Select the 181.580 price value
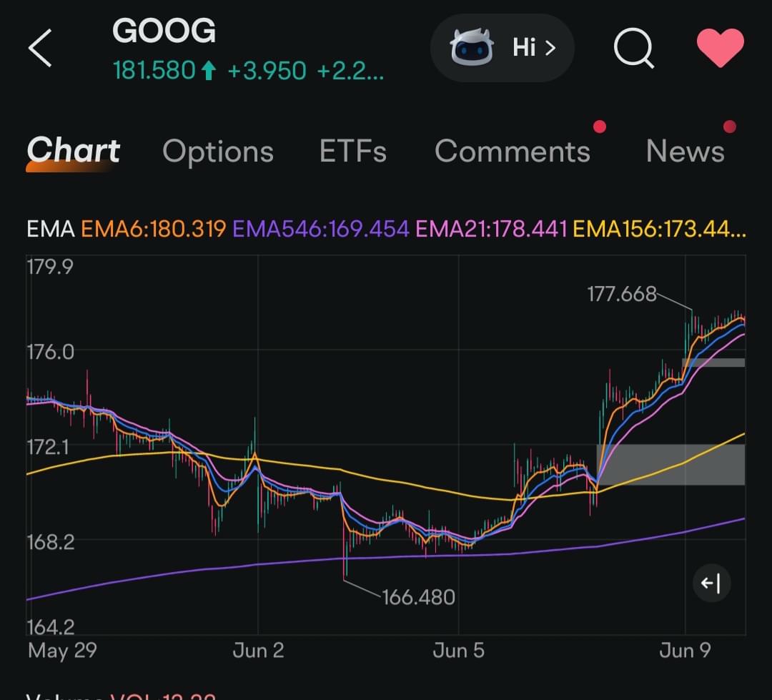The height and width of the screenshot is (700, 772). click(x=154, y=71)
